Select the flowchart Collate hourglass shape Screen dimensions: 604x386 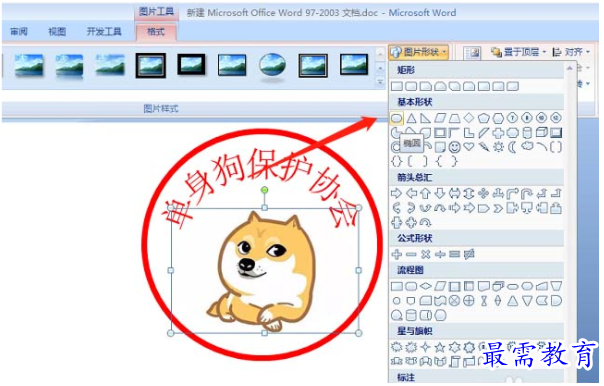point(484,300)
